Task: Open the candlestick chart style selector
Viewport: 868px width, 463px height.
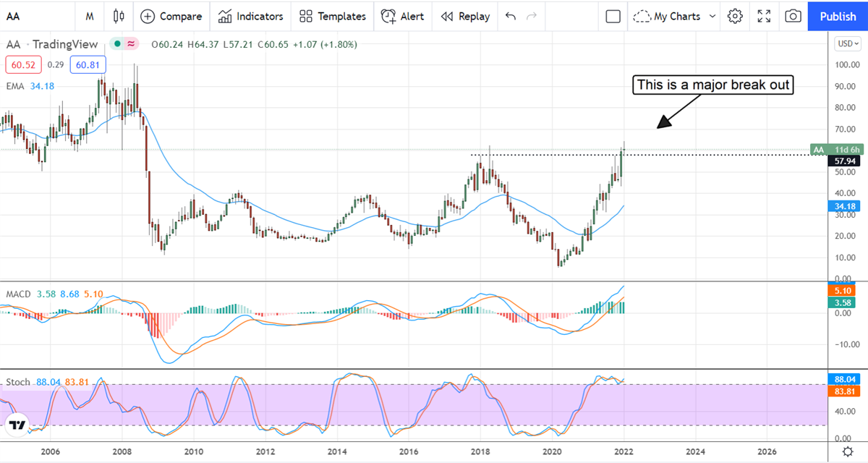Action: (x=119, y=16)
